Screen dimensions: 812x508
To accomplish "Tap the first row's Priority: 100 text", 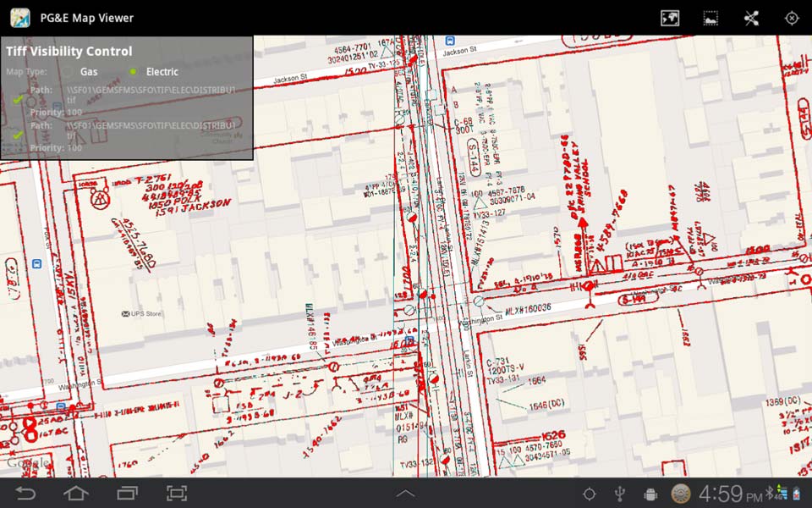I will point(56,112).
